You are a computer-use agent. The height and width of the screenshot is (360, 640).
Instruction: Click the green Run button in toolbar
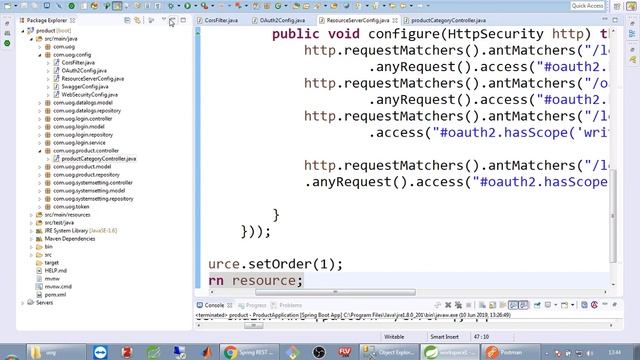click(187, 6)
